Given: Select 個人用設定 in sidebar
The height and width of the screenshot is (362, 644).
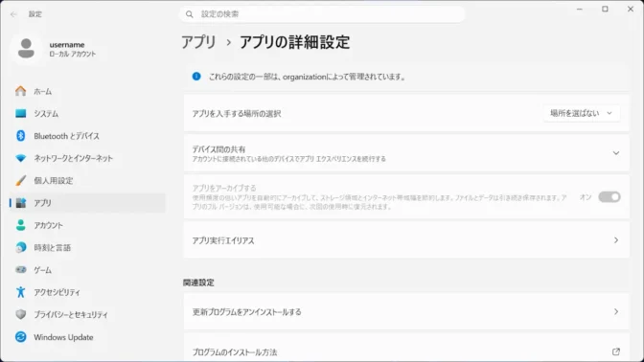Looking at the screenshot, I should (x=87, y=180).
